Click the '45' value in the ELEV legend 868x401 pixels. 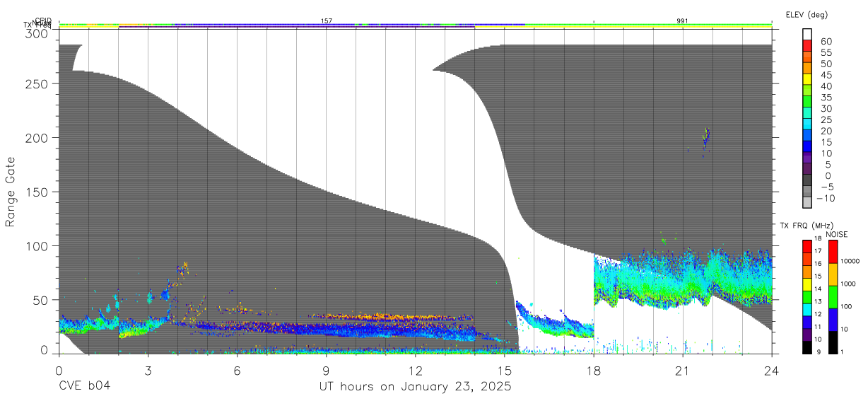(826, 75)
